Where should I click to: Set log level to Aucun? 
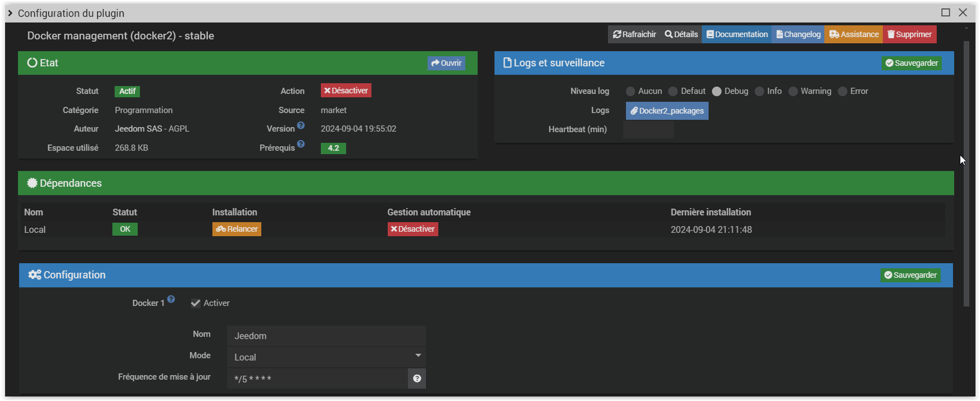coord(630,92)
